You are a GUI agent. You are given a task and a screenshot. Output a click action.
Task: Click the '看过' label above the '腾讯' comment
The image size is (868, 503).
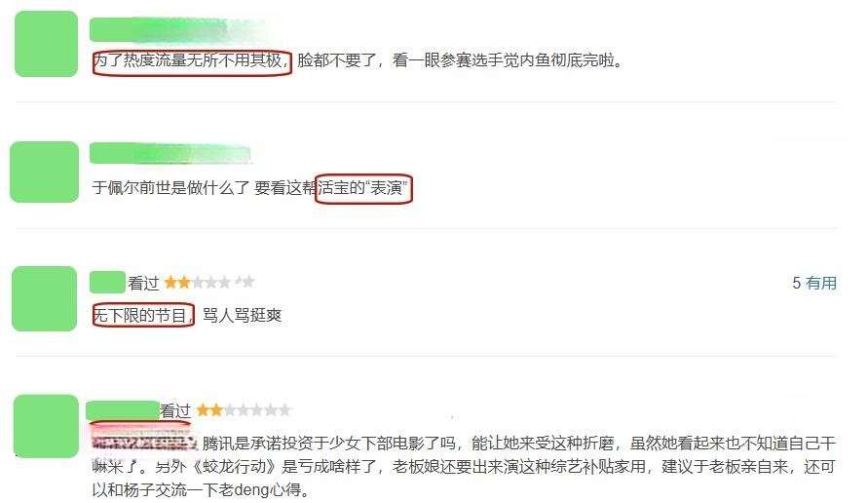click(x=175, y=411)
